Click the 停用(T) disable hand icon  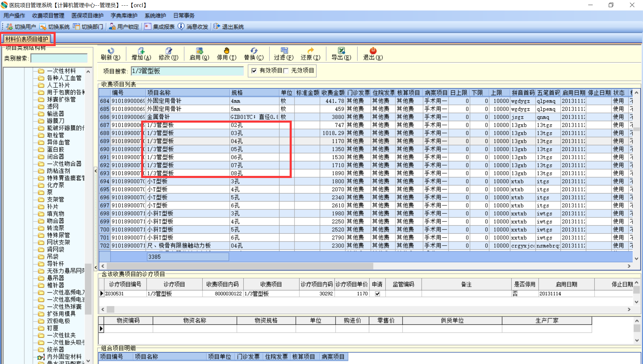point(227,51)
